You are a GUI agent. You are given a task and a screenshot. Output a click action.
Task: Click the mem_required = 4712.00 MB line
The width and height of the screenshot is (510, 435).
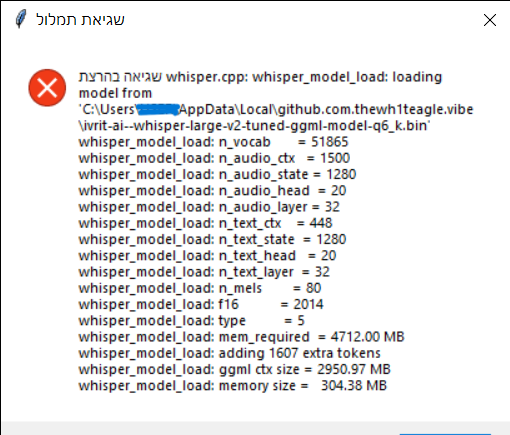coord(241,337)
